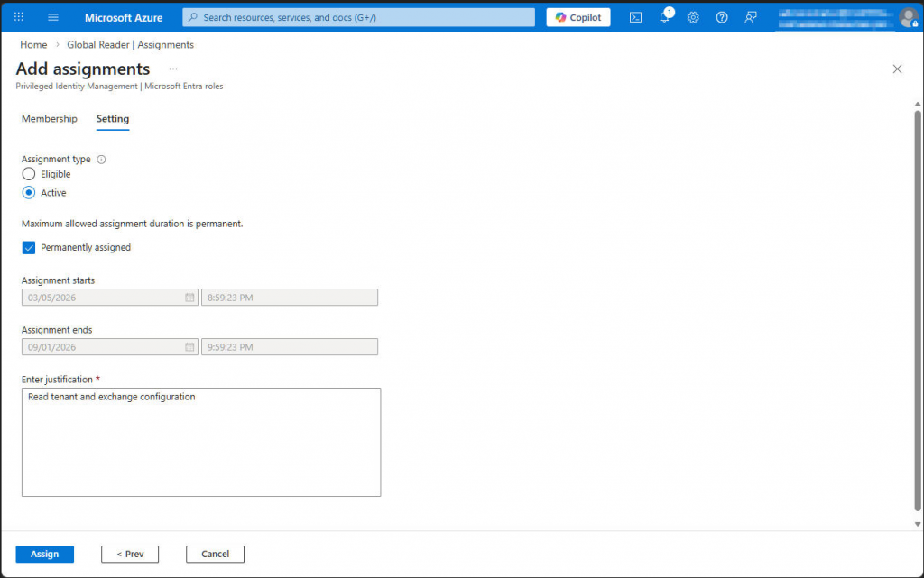Screen dimensions: 924x578
Task: Send feedback via the feedback icon
Action: (x=750, y=16)
